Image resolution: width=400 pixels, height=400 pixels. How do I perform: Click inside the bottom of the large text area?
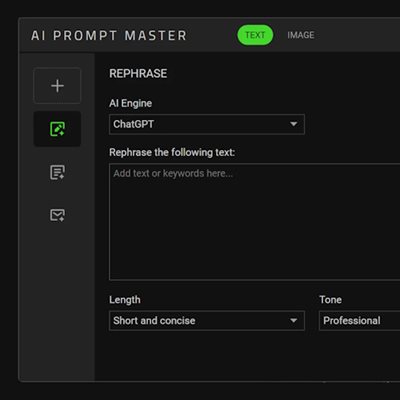[x=254, y=267]
